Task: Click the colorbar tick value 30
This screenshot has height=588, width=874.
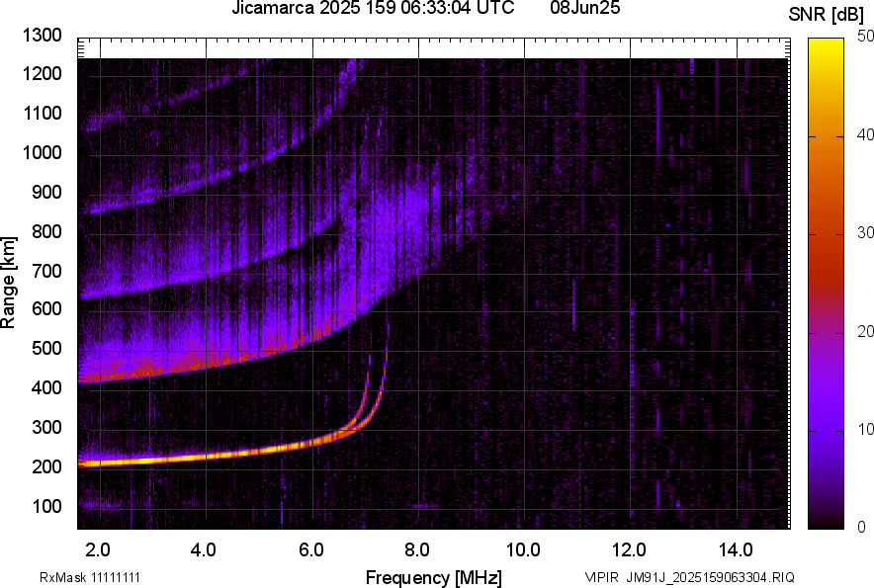Action: [865, 233]
